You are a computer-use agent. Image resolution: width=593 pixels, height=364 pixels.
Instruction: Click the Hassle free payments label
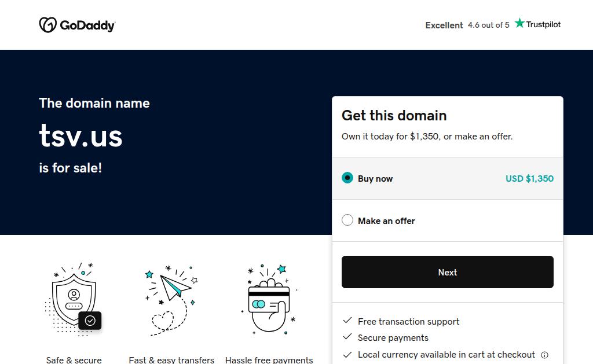click(269, 360)
